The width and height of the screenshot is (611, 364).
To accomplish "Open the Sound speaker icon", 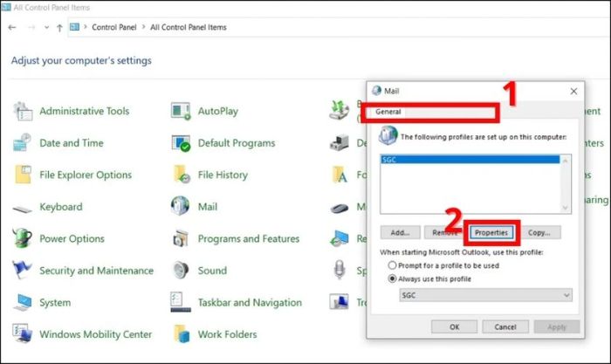I will pyautogui.click(x=181, y=270).
